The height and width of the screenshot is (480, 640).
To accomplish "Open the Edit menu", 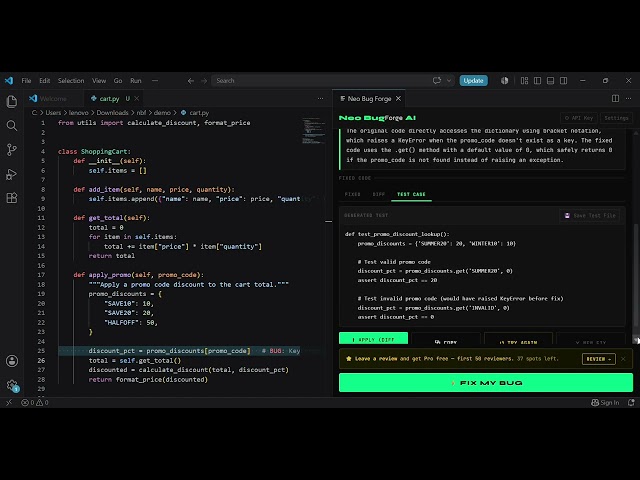I will click(x=44, y=81).
